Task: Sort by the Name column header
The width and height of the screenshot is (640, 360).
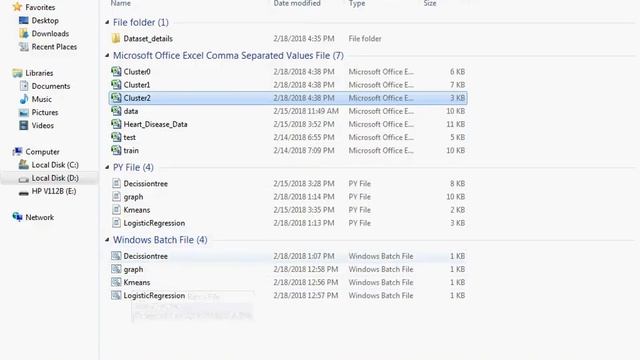Action: [121, 3]
